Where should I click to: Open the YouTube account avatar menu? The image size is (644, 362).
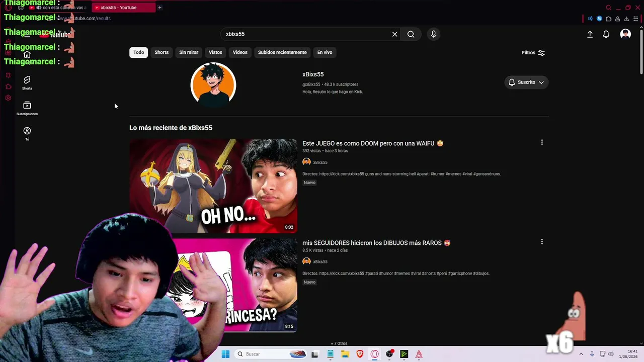coord(625,34)
